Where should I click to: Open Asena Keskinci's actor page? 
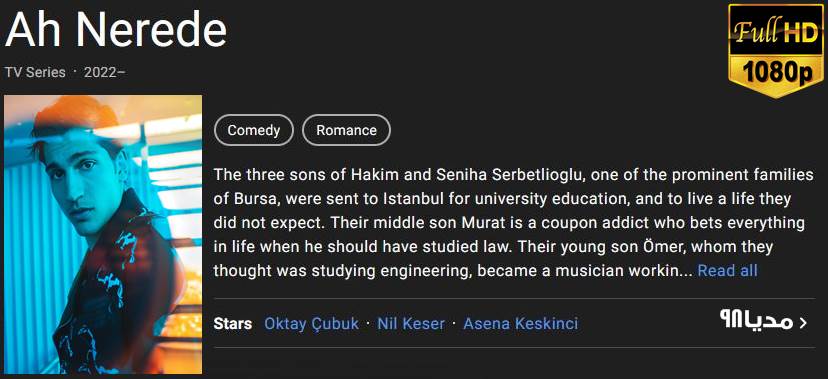[x=520, y=323]
